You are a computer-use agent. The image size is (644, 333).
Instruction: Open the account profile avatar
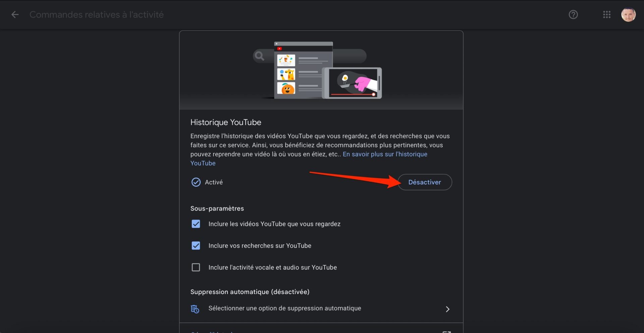[628, 14]
